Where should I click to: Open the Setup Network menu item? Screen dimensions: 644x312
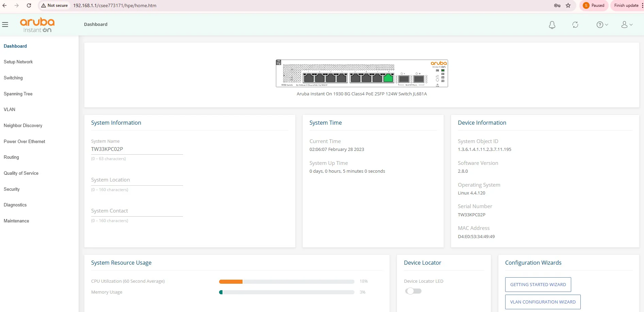click(18, 62)
